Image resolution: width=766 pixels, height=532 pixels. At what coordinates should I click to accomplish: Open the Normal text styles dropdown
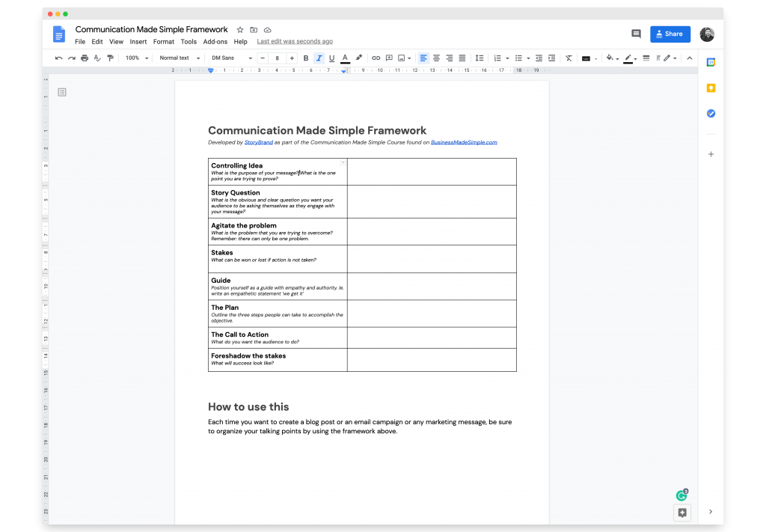180,58
